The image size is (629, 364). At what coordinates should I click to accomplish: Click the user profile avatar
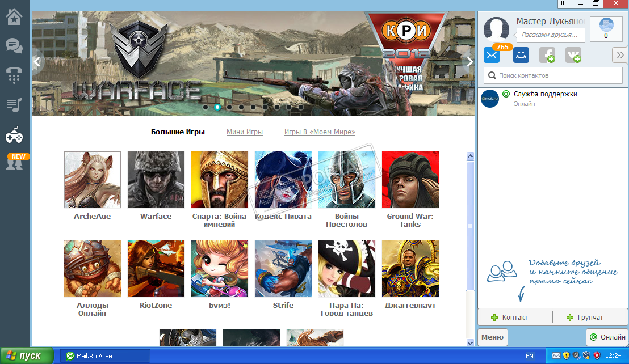coord(496,29)
